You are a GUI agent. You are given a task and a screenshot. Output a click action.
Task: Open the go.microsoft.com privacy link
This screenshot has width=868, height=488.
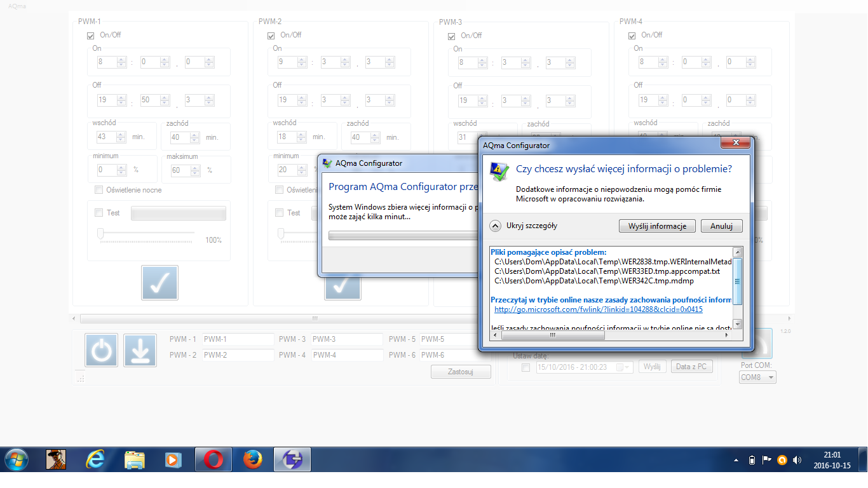click(598, 309)
